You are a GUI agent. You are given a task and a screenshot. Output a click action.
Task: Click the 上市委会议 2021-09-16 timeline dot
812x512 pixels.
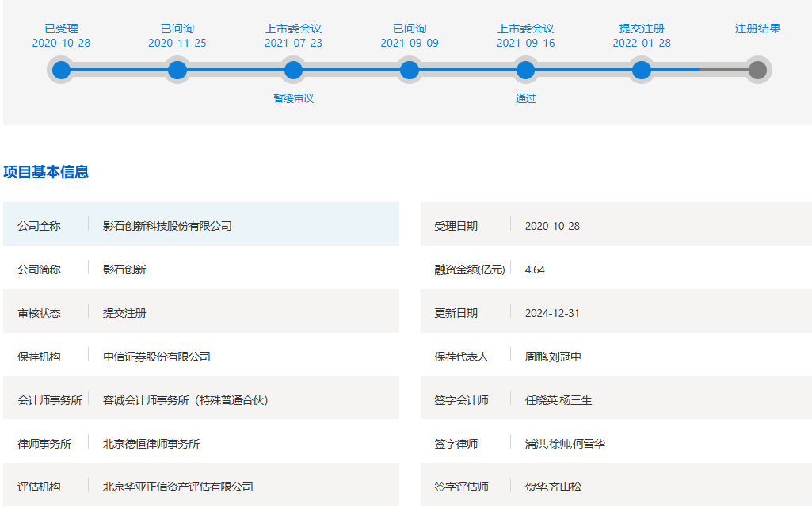point(525,70)
